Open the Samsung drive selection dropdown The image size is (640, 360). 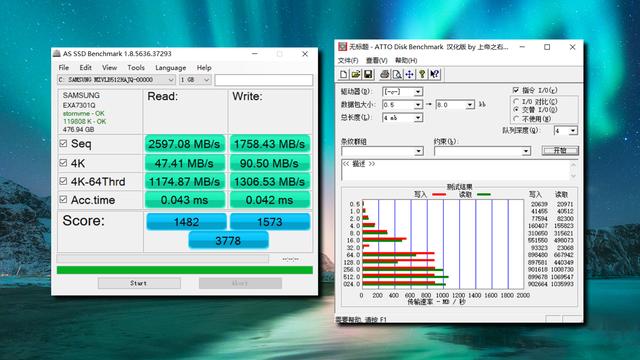pyautogui.click(x=116, y=80)
